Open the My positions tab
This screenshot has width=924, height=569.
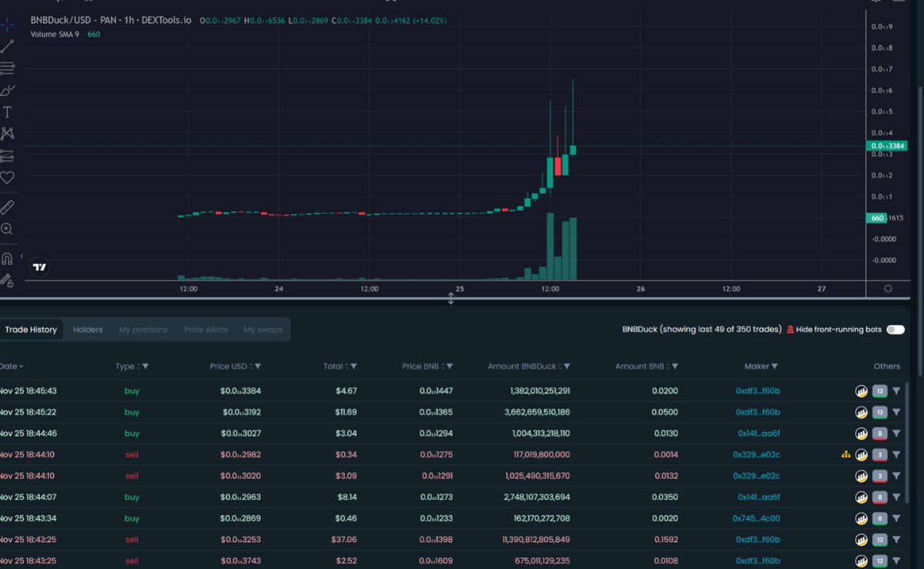143,330
